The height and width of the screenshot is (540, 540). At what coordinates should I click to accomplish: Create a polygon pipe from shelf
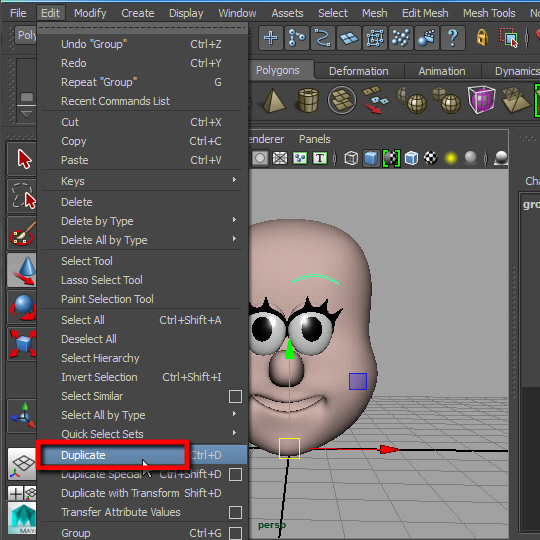(x=308, y=101)
